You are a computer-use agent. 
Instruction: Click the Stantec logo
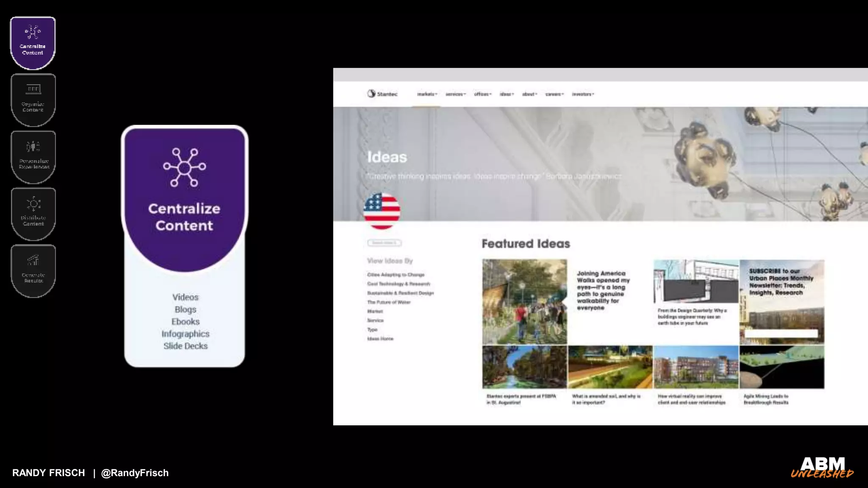[382, 94]
